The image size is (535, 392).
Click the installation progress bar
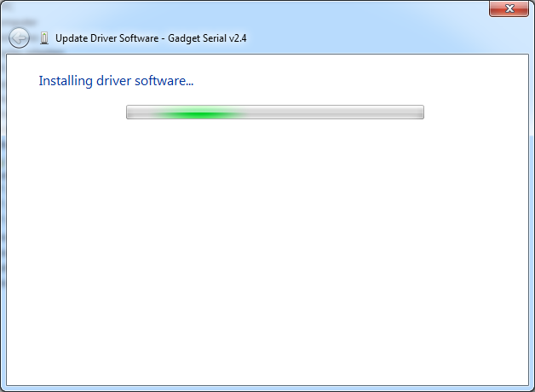pos(275,112)
